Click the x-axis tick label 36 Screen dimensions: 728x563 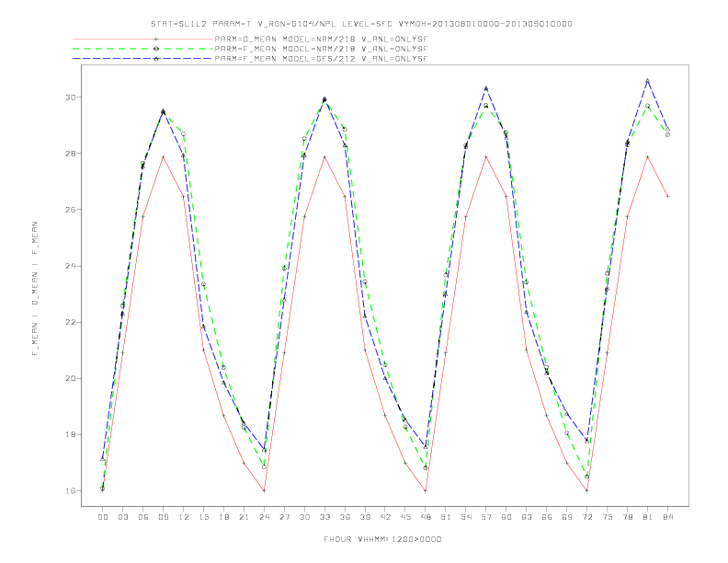pyautogui.click(x=345, y=517)
